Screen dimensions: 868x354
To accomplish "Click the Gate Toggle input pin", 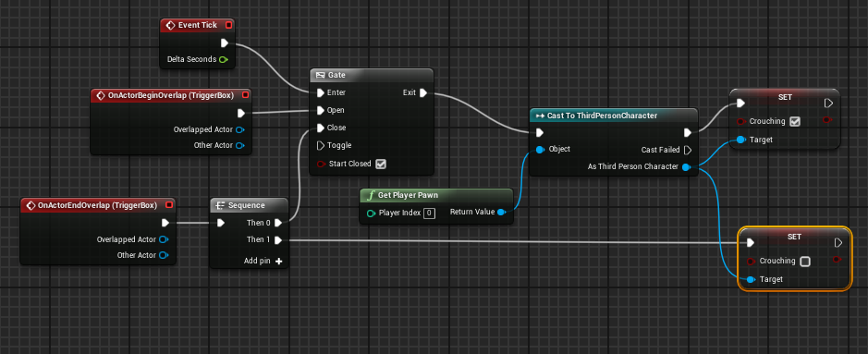I will tap(321, 145).
